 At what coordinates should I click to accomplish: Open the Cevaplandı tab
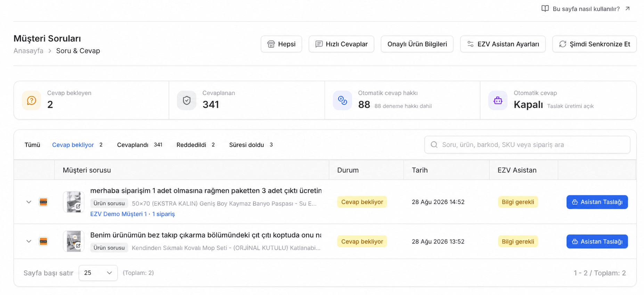140,145
